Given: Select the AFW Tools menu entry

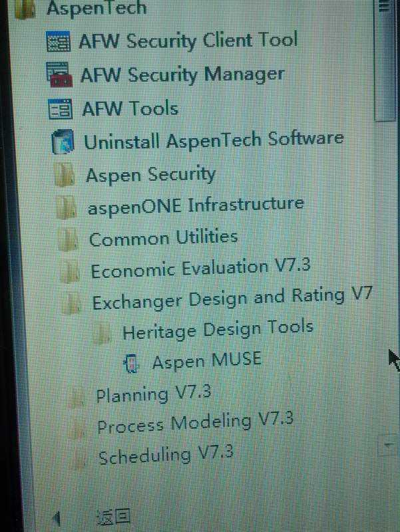Looking at the screenshot, I should pos(113,109).
